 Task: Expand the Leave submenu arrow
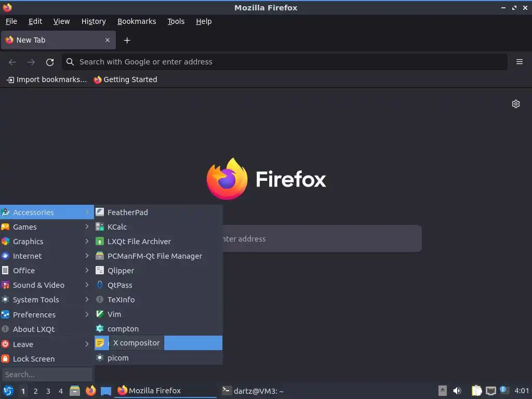click(87, 344)
